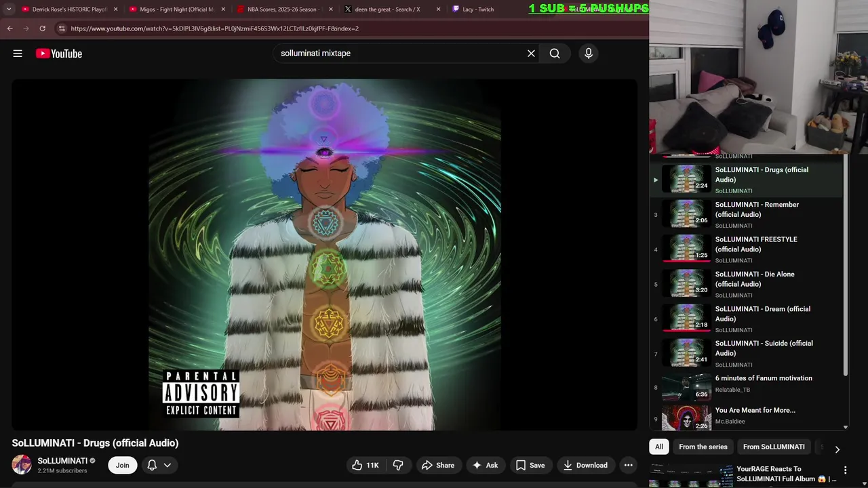Play You Are Meant for More video

[x=745, y=418]
